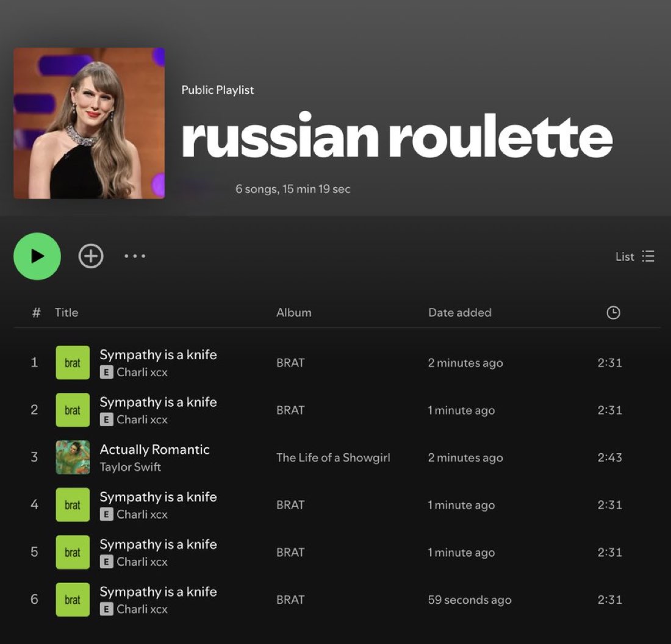Click the 2:31 duration in row 1
The height and width of the screenshot is (644, 671).
[x=610, y=363]
